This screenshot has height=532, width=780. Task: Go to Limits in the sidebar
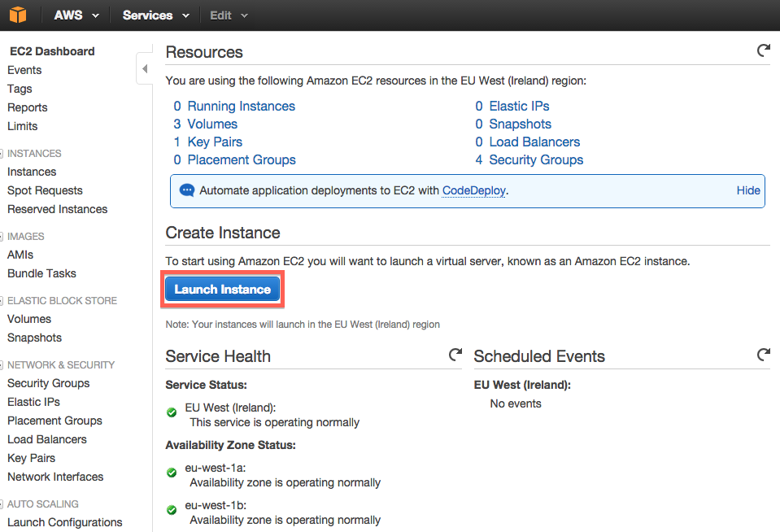tap(23, 126)
